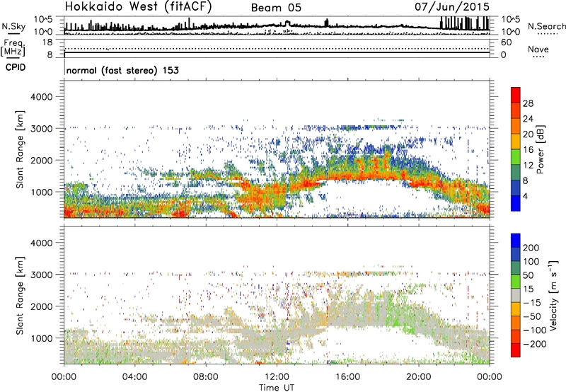Click the blue bottom of power colorbar
566x392 pixels.
[x=516, y=203]
